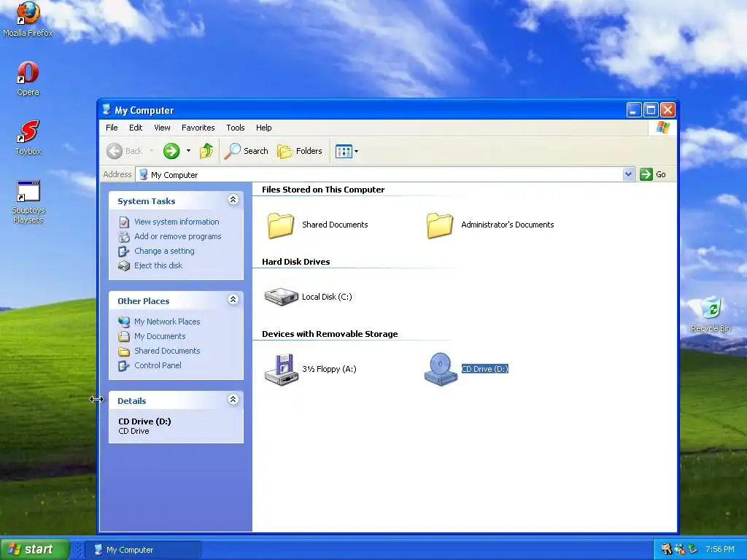Select the CD Drive (D:) icon

click(441, 369)
